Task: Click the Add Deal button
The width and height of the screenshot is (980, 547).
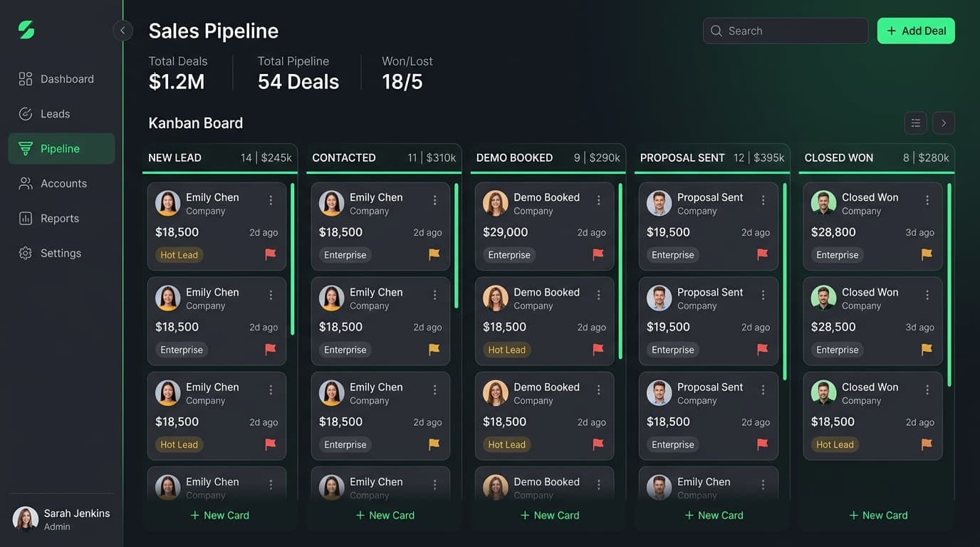Action: 916,31
